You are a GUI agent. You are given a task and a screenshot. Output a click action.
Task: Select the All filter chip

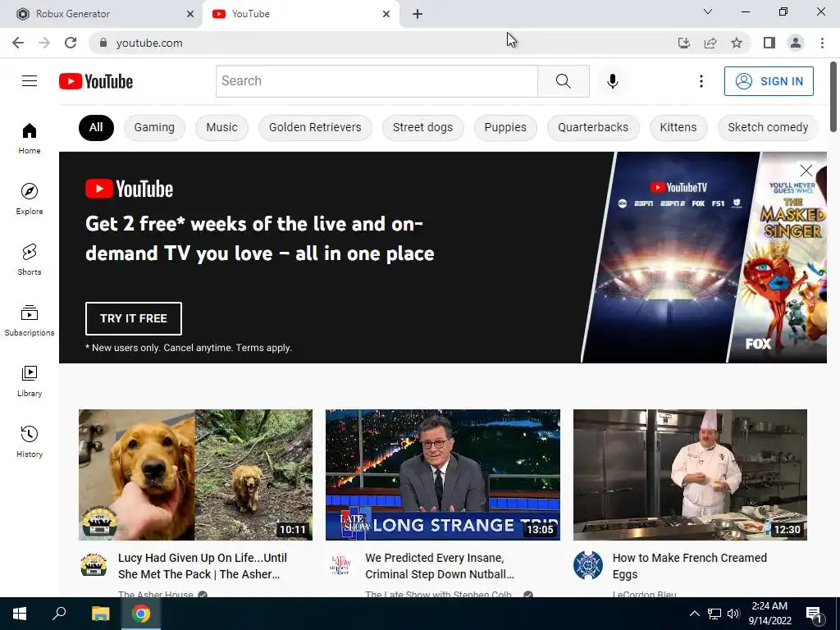click(96, 127)
